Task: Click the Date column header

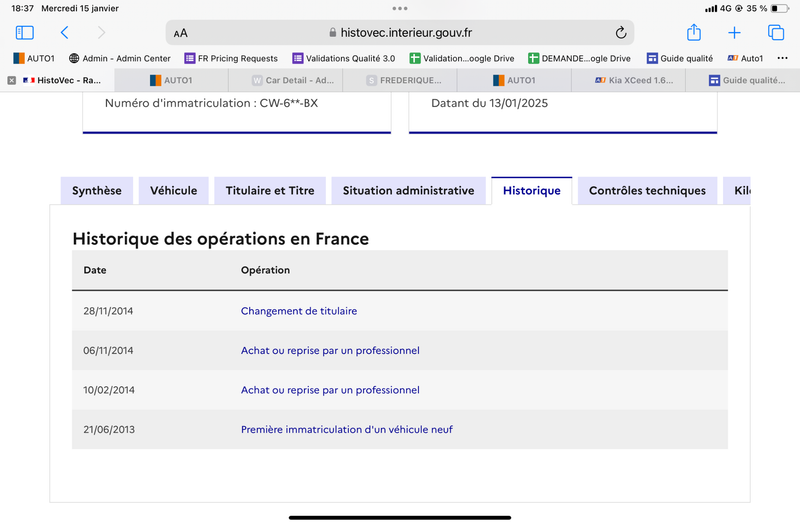Action: pyautogui.click(x=95, y=270)
